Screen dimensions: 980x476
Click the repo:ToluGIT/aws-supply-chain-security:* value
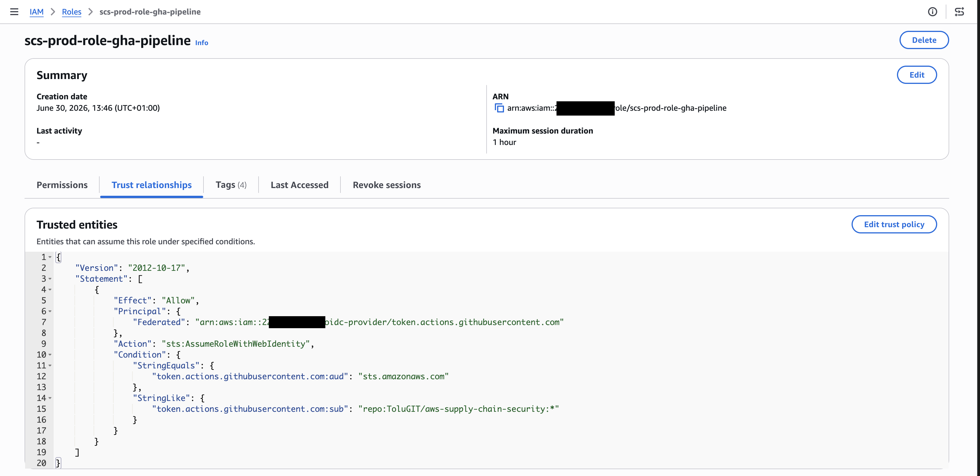point(458,409)
